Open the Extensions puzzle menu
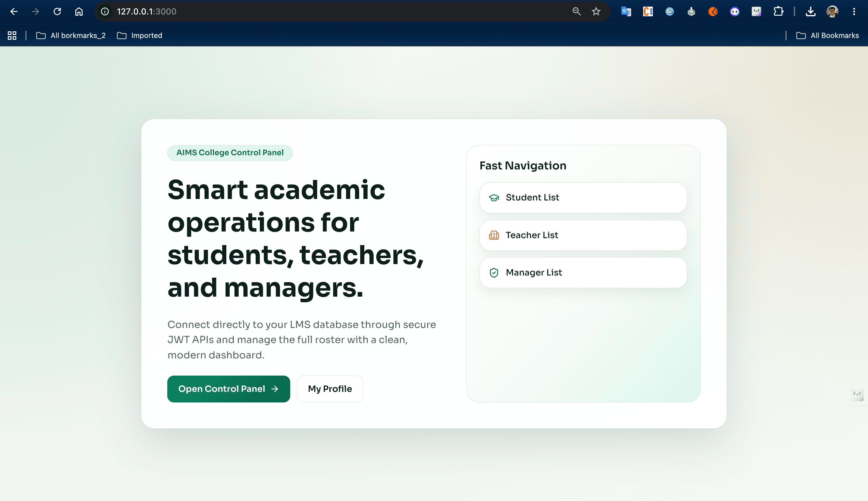Viewport: 868px width, 501px height. tap(778, 11)
